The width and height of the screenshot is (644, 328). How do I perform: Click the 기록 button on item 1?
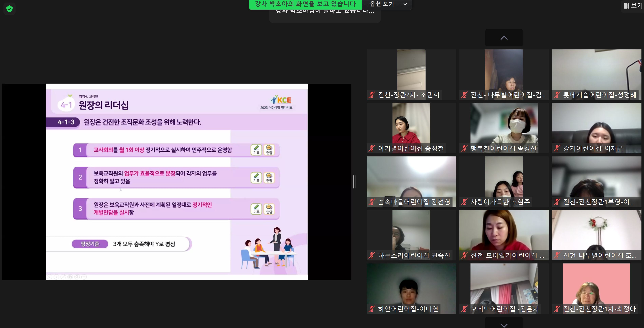coord(256,150)
